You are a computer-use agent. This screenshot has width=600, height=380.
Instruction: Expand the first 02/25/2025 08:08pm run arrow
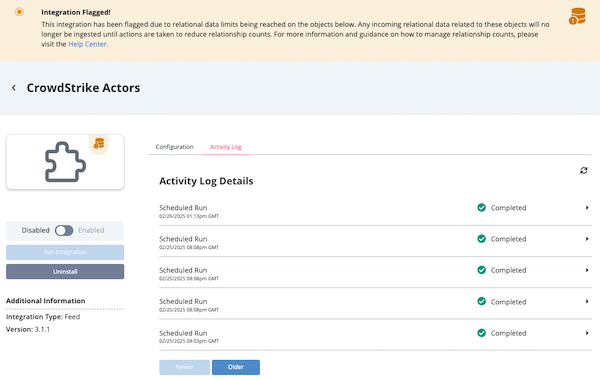click(x=587, y=239)
